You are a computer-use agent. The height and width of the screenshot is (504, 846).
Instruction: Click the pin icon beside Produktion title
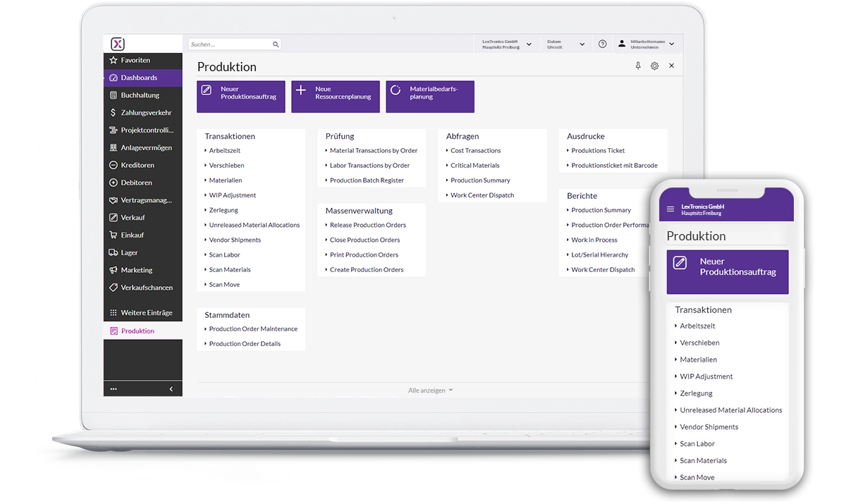[638, 66]
